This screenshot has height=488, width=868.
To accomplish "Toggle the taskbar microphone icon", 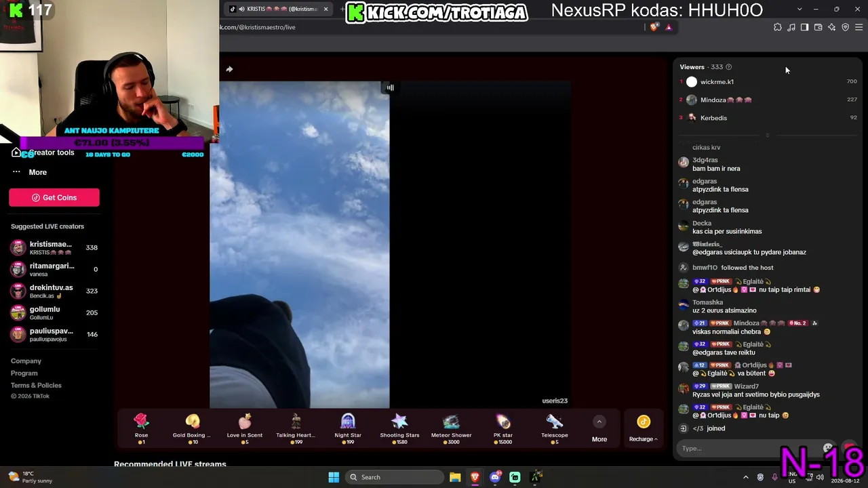I will click(774, 477).
